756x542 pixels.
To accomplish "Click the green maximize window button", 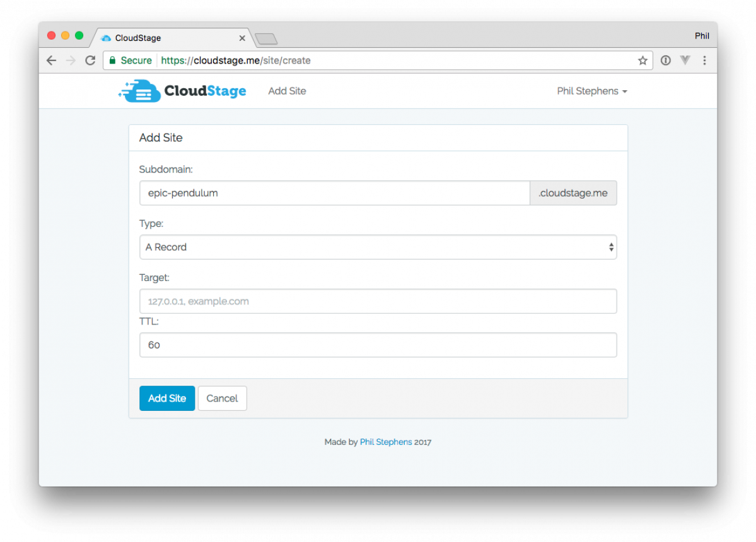I will 79,36.
